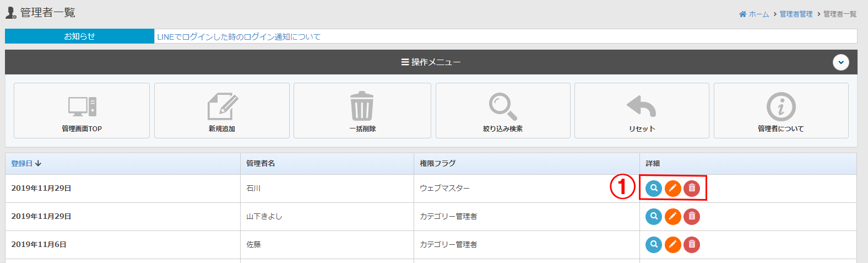Click the 管理者管理 breadcrumb link

point(796,14)
